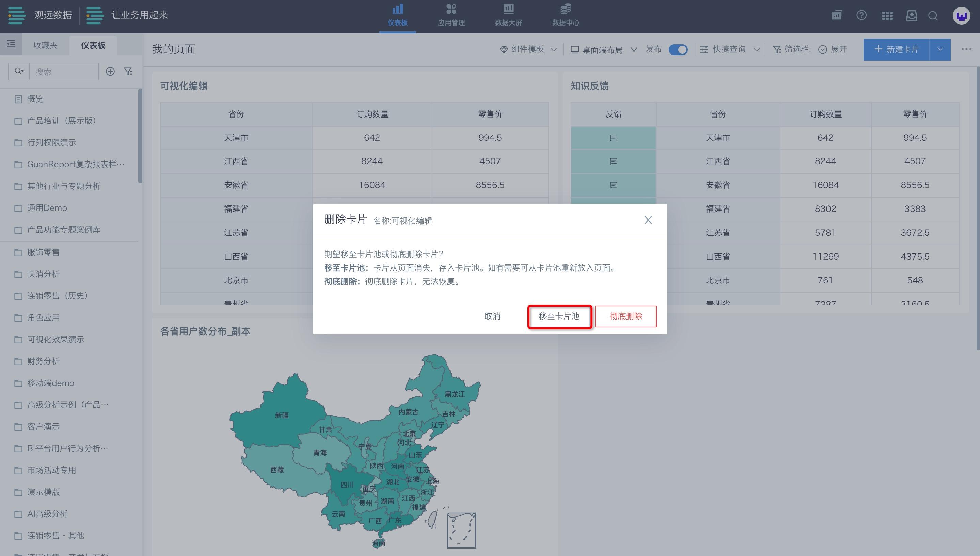980x556 pixels.
Task: Open the 财务分析 folder
Action: click(x=69, y=361)
